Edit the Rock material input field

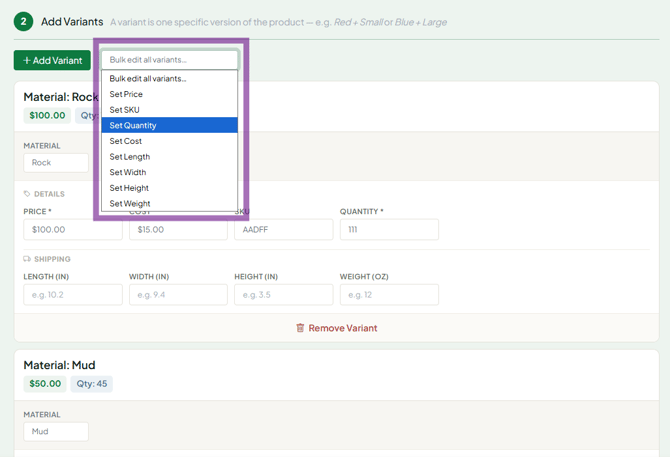click(56, 163)
